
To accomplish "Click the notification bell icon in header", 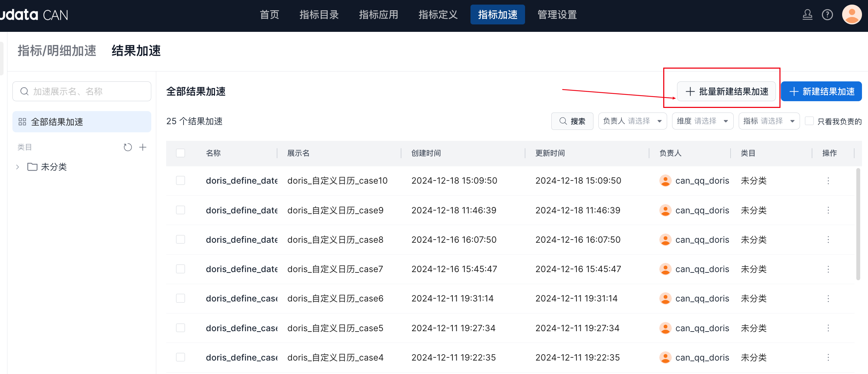I will pyautogui.click(x=807, y=15).
